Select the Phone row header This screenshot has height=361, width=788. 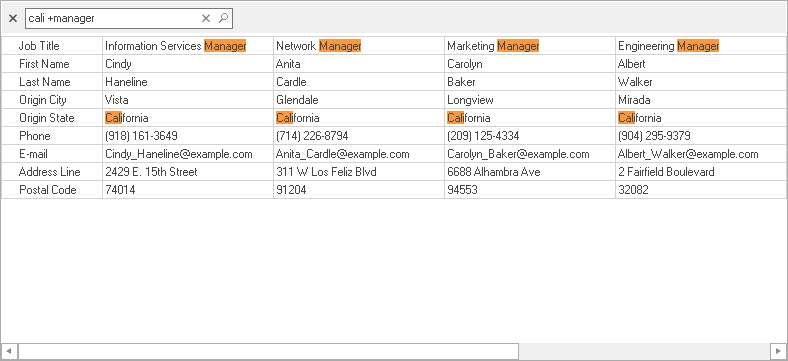[52, 136]
